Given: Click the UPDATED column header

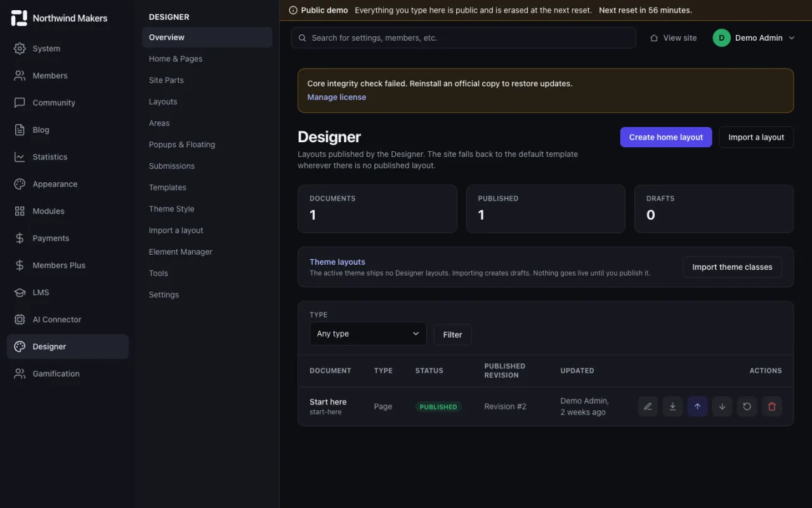Looking at the screenshot, I should point(577,371).
